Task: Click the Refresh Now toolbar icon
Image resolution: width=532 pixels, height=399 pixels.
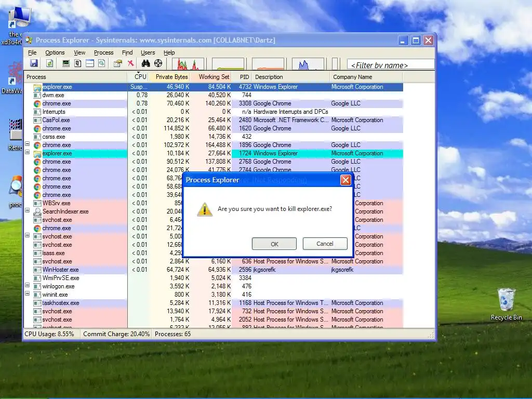Action: [49, 63]
